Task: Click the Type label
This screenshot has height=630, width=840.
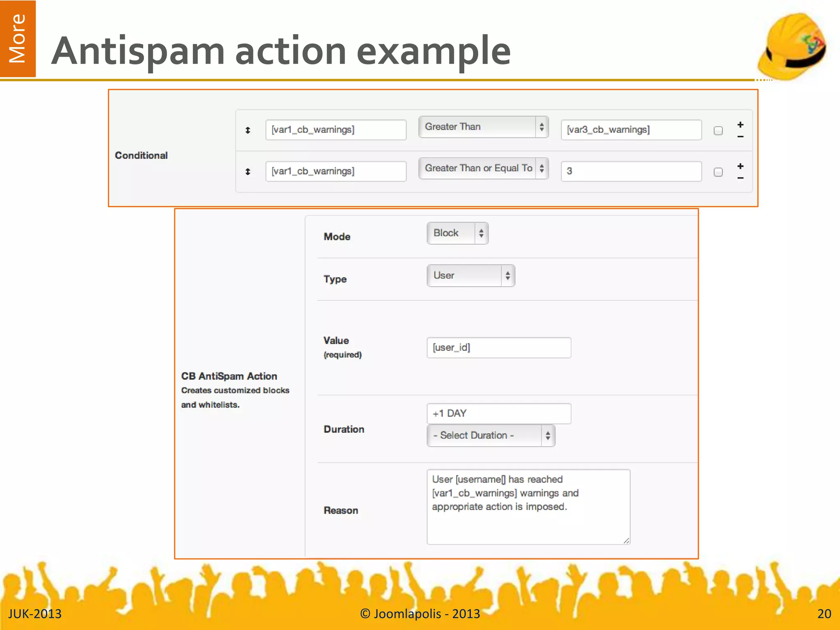Action: [x=335, y=279]
